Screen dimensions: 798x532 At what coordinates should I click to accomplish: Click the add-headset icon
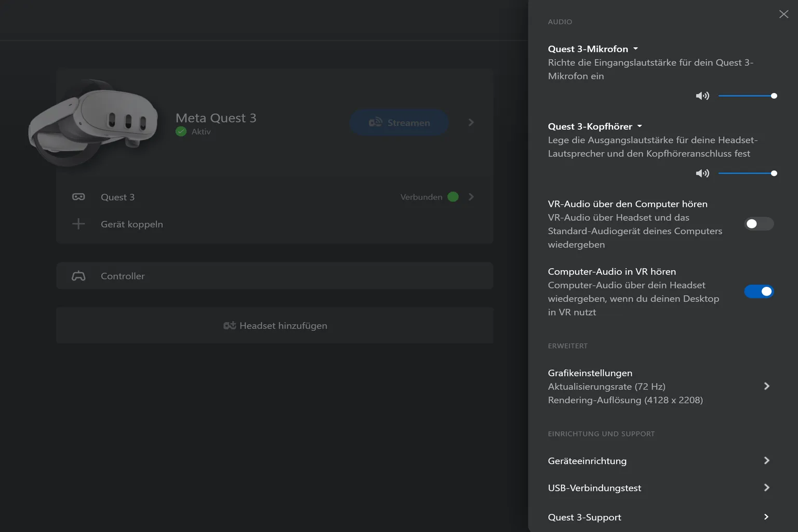(x=230, y=325)
